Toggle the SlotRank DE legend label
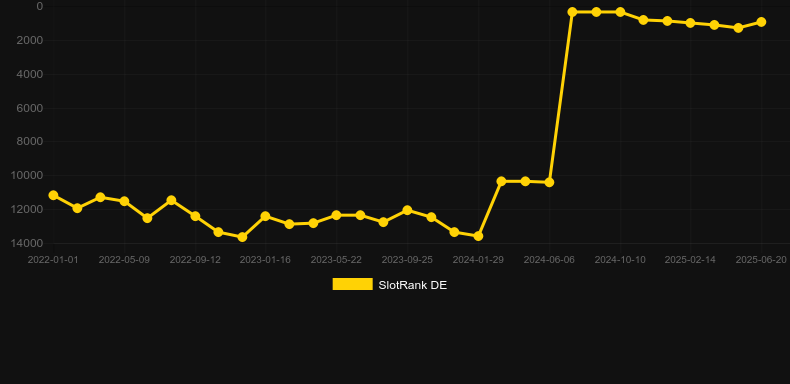Viewport: 790px width, 384px height. coord(412,285)
